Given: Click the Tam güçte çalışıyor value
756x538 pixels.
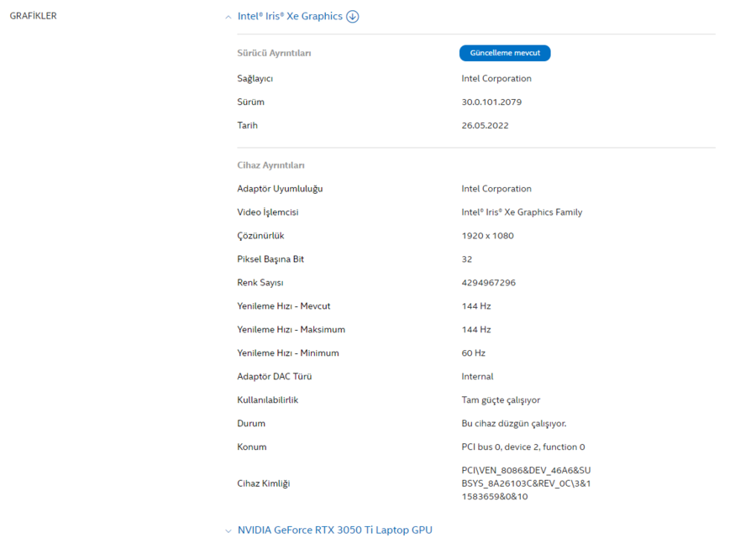Looking at the screenshot, I should point(501,400).
